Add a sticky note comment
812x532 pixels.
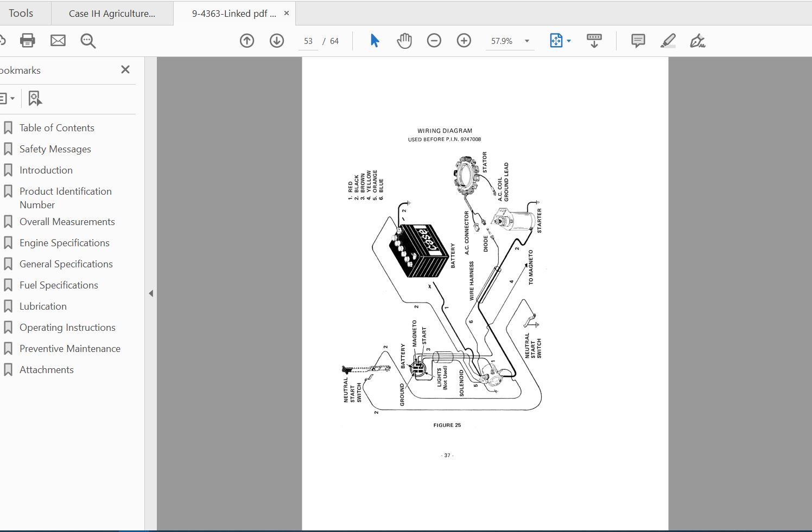[638, 41]
